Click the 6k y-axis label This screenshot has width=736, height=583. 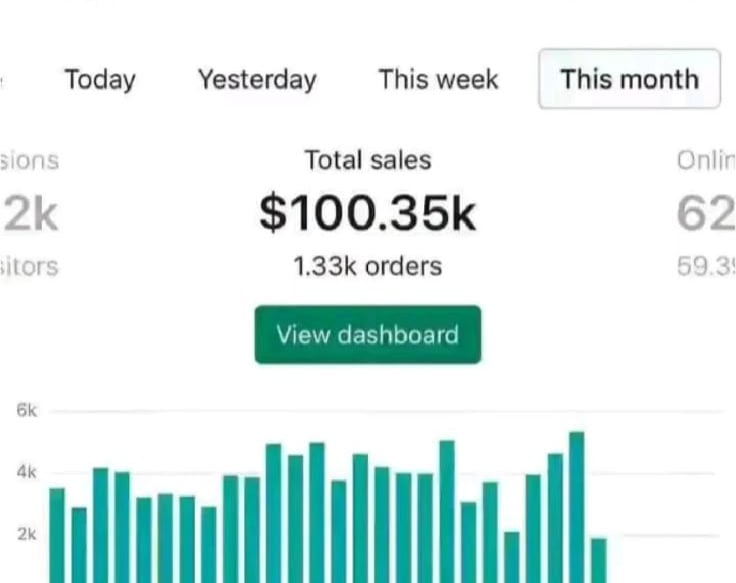(27, 410)
